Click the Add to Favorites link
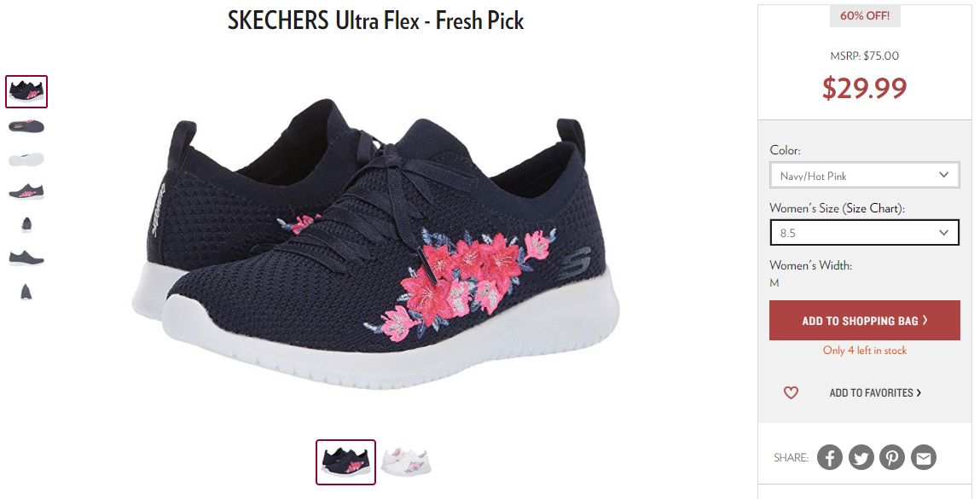980x499 pixels. (x=875, y=392)
